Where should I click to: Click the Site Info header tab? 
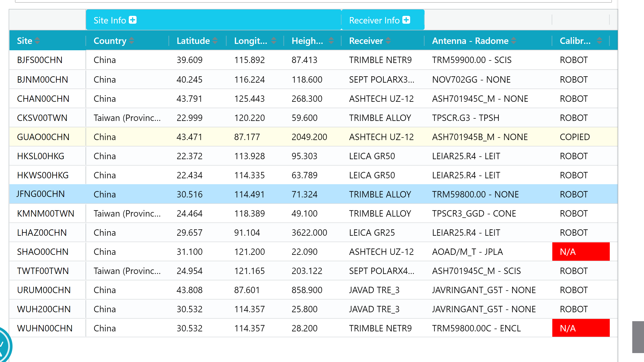110,20
